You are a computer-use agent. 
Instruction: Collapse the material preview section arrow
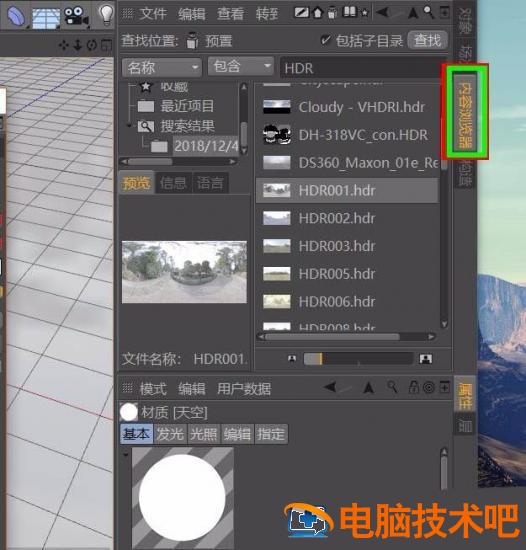(126, 454)
